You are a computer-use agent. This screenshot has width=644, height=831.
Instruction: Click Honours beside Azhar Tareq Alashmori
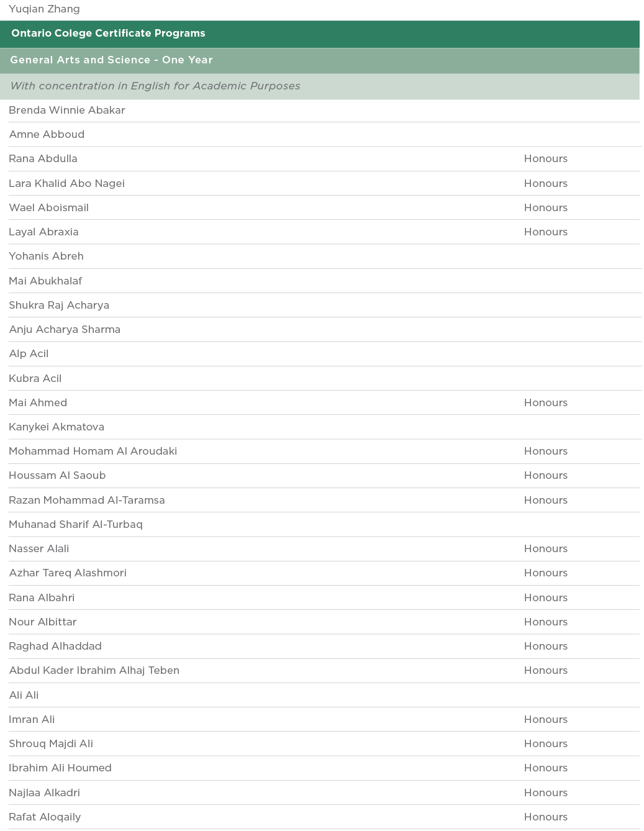point(545,573)
